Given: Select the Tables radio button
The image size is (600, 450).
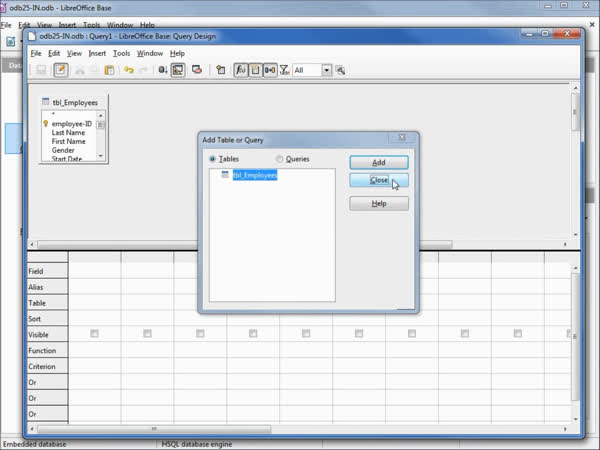Looking at the screenshot, I should (x=212, y=159).
